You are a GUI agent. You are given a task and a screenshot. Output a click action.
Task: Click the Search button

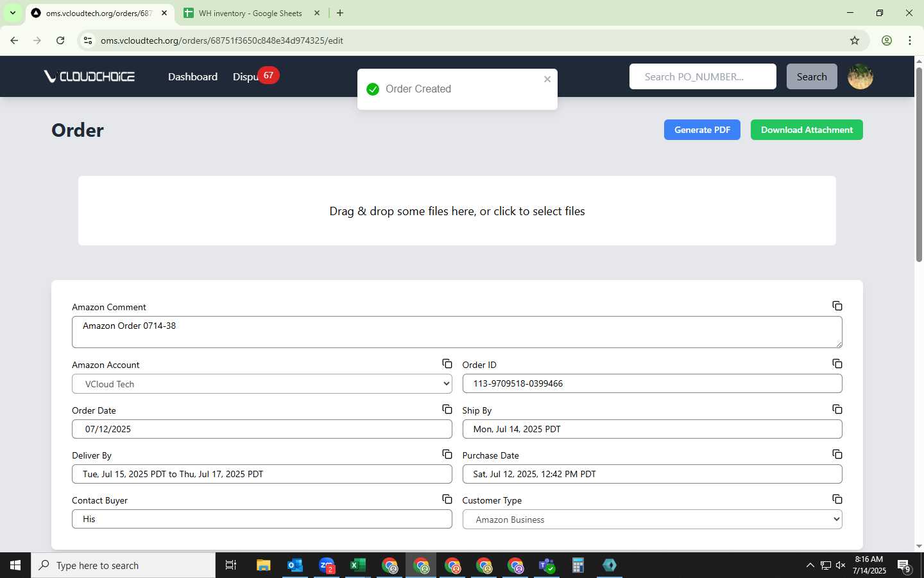(812, 76)
